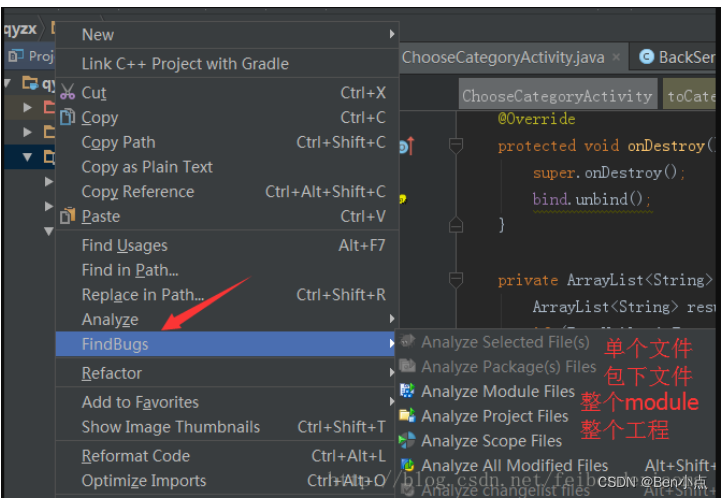Click the Paste clipboard icon

coord(67,216)
